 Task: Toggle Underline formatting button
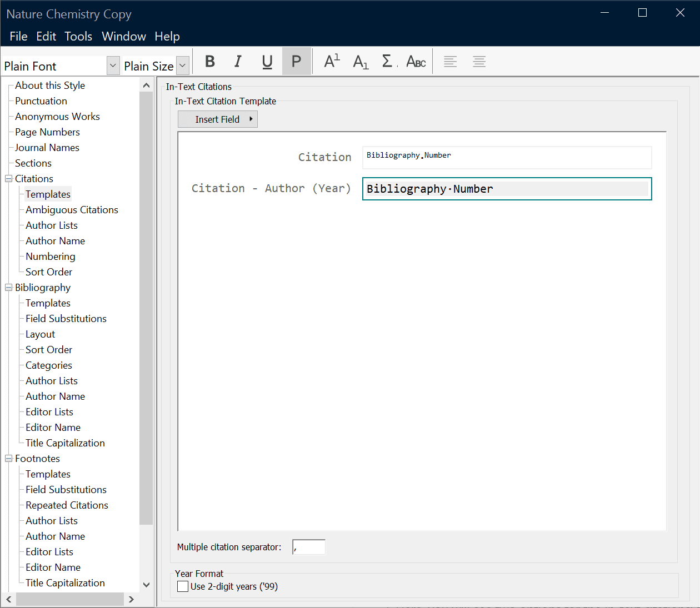pos(267,62)
